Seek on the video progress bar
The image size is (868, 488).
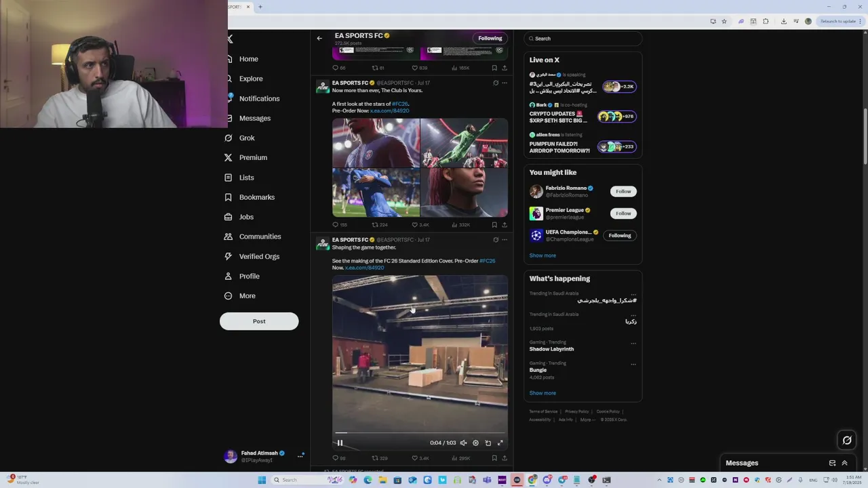(420, 432)
